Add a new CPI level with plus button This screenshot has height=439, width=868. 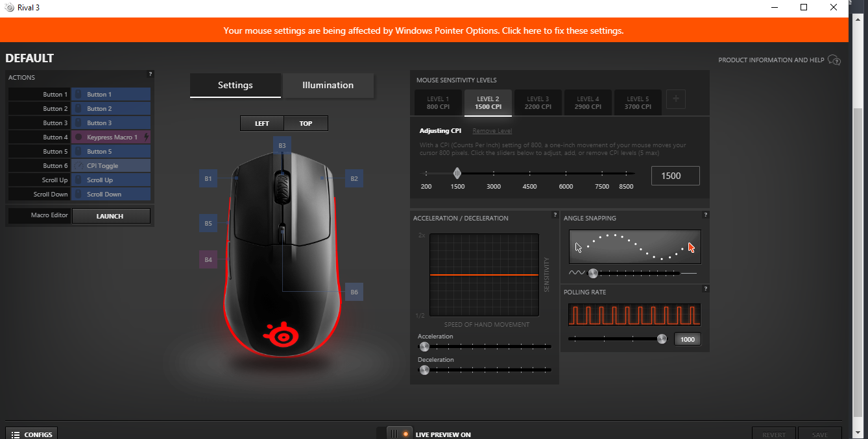click(x=676, y=99)
